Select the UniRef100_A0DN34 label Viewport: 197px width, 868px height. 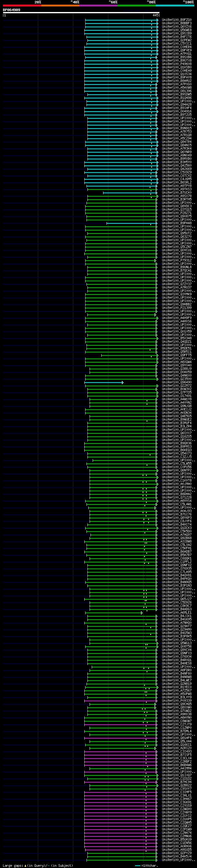point(177,412)
